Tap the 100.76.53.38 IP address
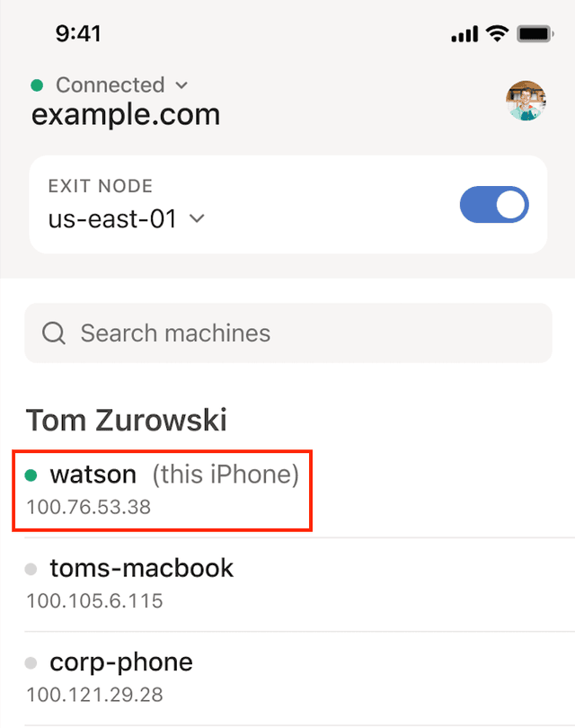575x728 pixels. 88,507
